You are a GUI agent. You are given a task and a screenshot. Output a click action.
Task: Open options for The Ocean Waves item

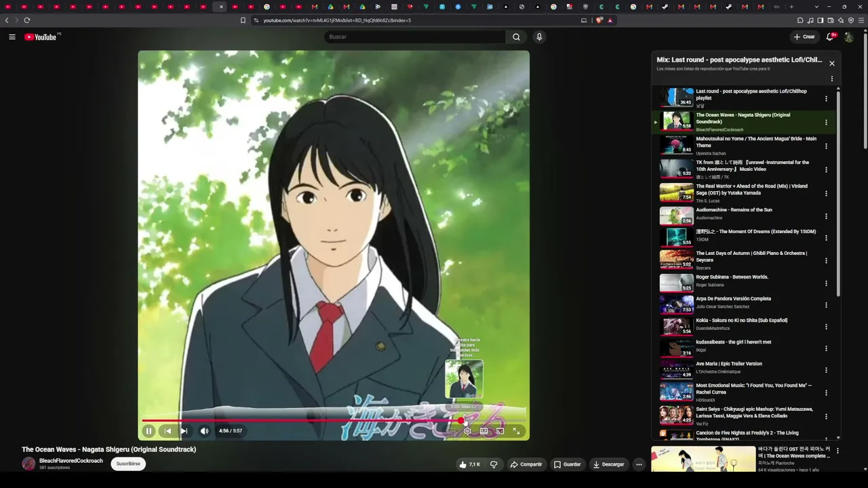(826, 123)
